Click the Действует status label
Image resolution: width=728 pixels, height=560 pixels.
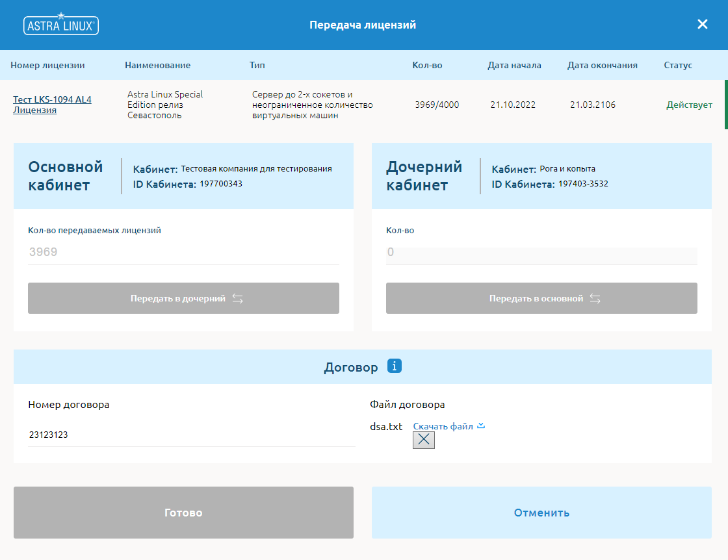(x=689, y=105)
